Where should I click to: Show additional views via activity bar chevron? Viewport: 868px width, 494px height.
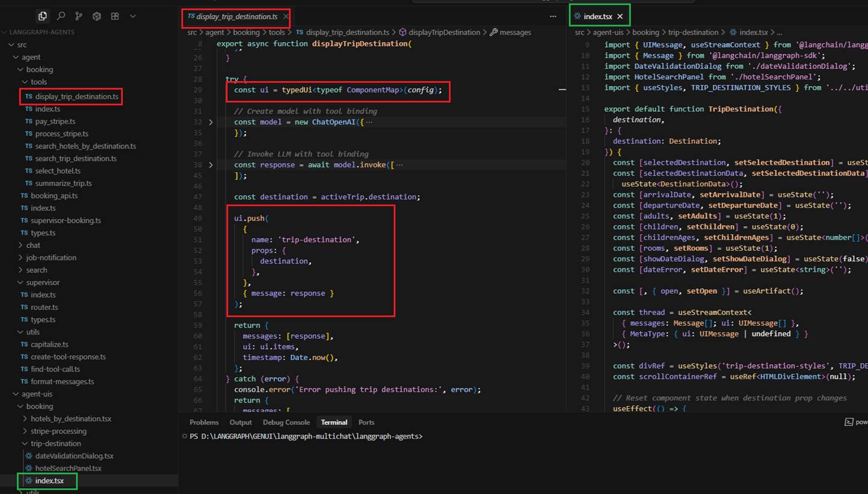coord(133,16)
